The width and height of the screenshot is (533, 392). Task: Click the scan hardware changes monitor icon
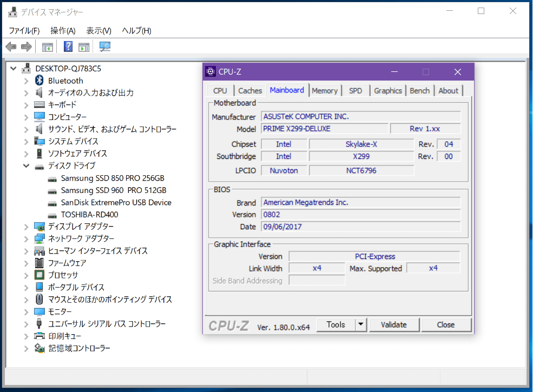(104, 46)
